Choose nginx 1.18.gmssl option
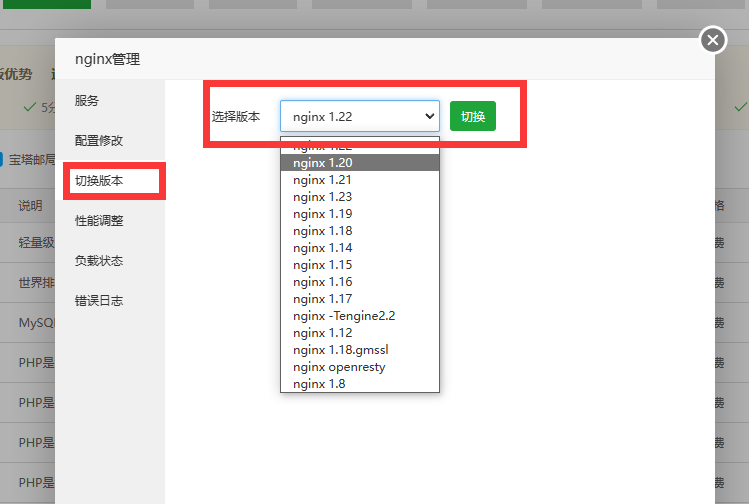Screen dimensions: 749x504 pyautogui.click(x=360, y=350)
